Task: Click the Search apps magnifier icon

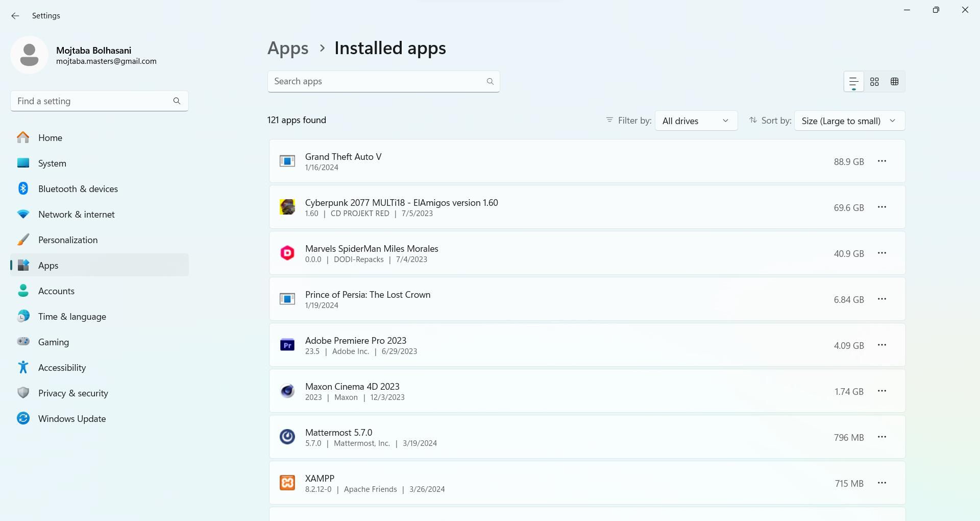Action: [490, 81]
